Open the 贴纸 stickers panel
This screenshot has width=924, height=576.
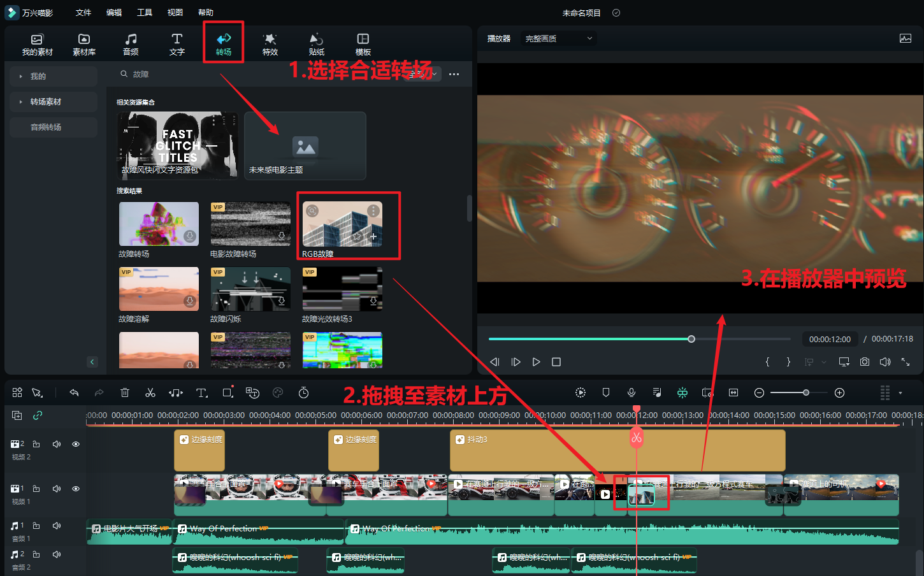click(317, 44)
